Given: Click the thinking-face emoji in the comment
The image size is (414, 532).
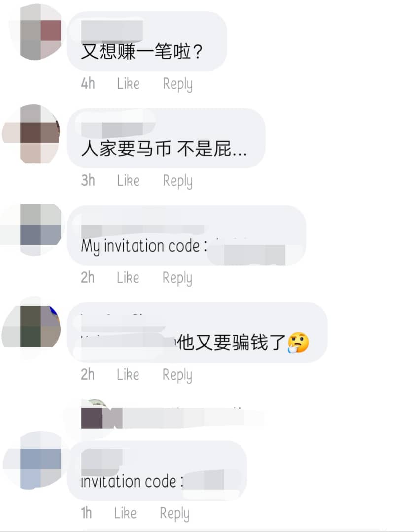Looking at the screenshot, I should click(298, 342).
